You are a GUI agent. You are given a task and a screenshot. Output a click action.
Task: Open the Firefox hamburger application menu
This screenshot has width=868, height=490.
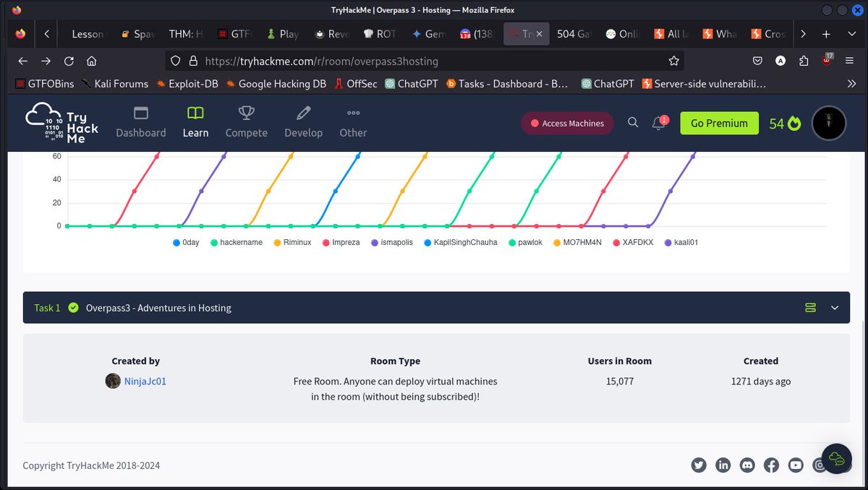(x=850, y=61)
